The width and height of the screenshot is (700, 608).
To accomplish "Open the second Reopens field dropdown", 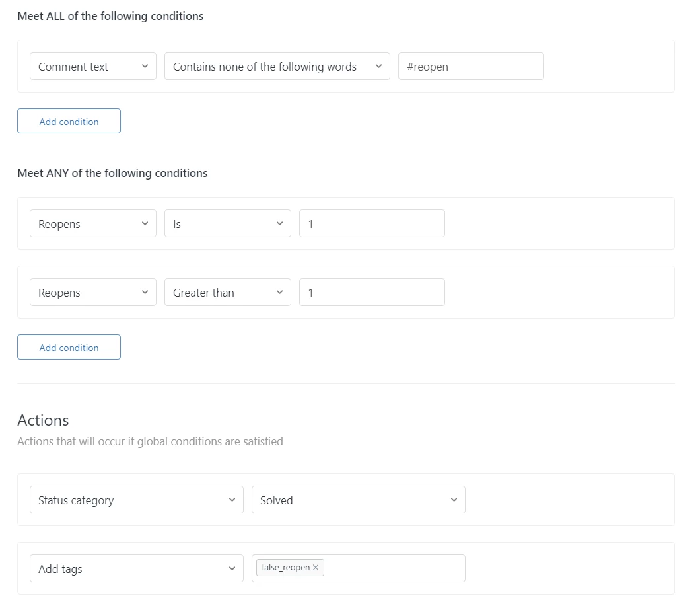I will pyautogui.click(x=92, y=293).
